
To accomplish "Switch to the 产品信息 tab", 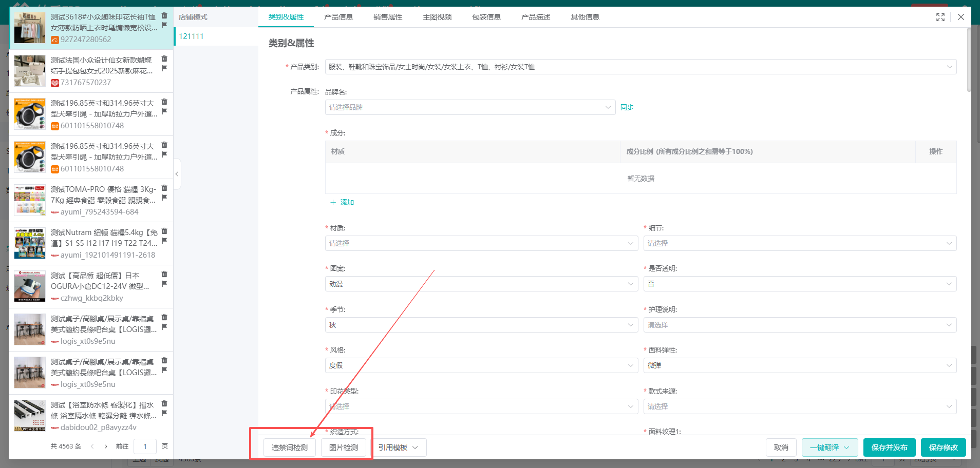I will 338,17.
